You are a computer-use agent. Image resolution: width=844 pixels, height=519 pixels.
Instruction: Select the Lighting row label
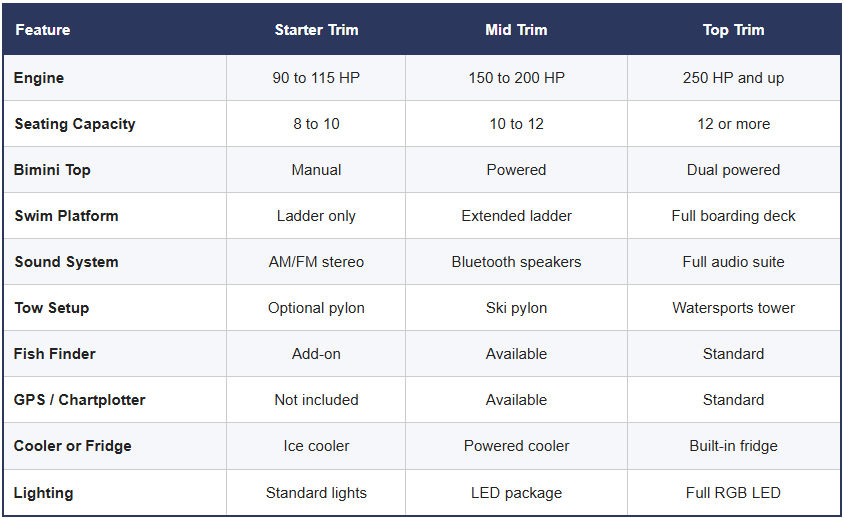click(x=43, y=493)
